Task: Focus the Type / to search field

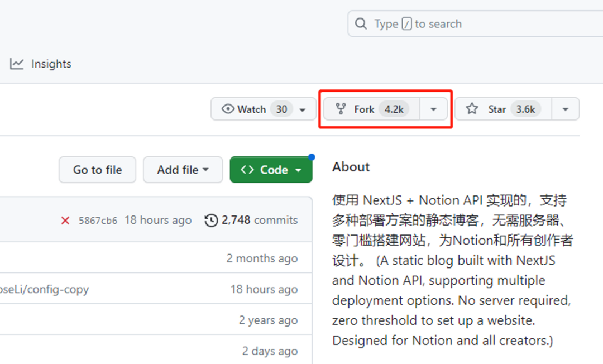Action: click(475, 24)
